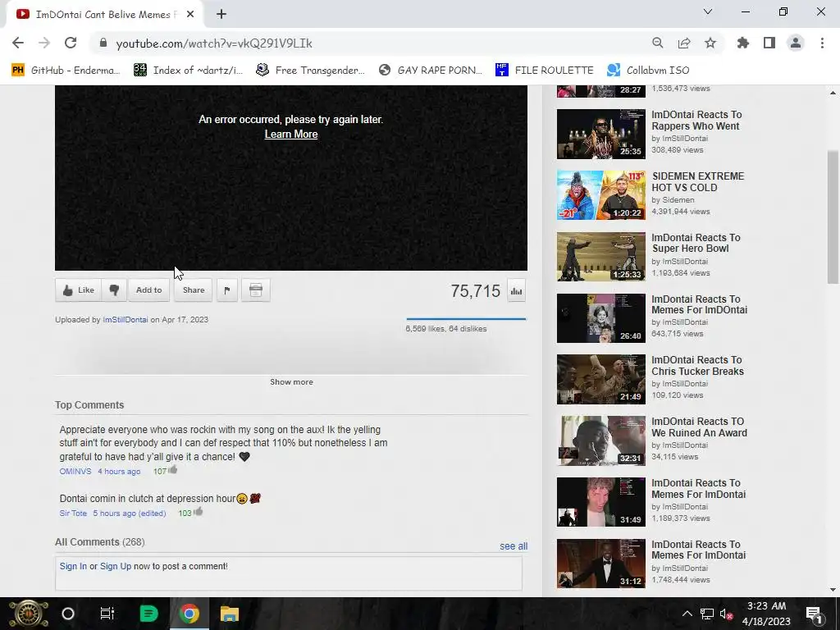Open the 31:49 Memes For ImDontai thumbnail

pyautogui.click(x=601, y=503)
